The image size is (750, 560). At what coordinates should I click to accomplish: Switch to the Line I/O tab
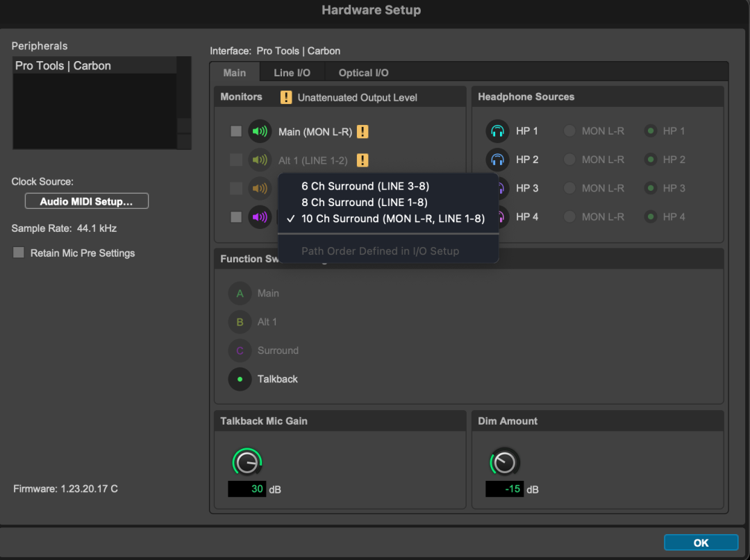click(292, 73)
